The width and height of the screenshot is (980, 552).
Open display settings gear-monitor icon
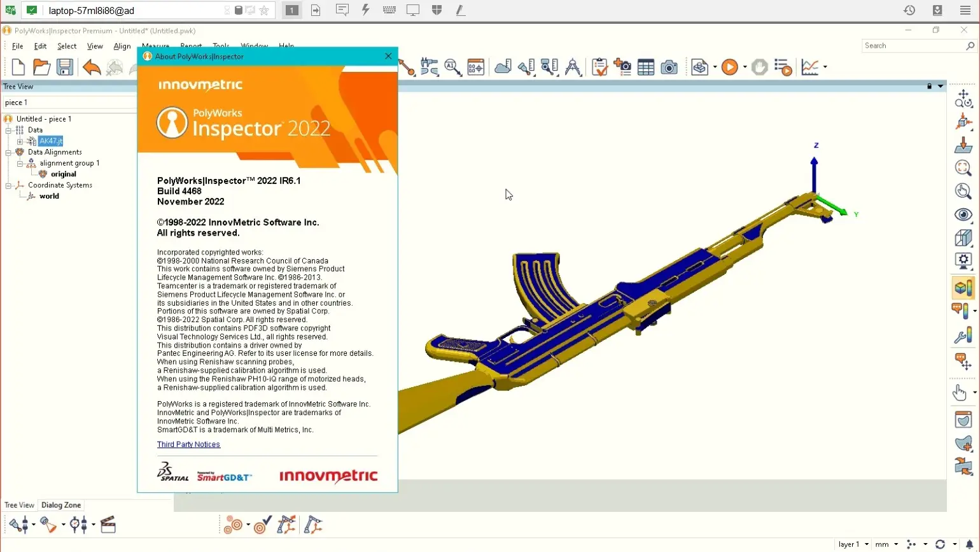point(963,260)
